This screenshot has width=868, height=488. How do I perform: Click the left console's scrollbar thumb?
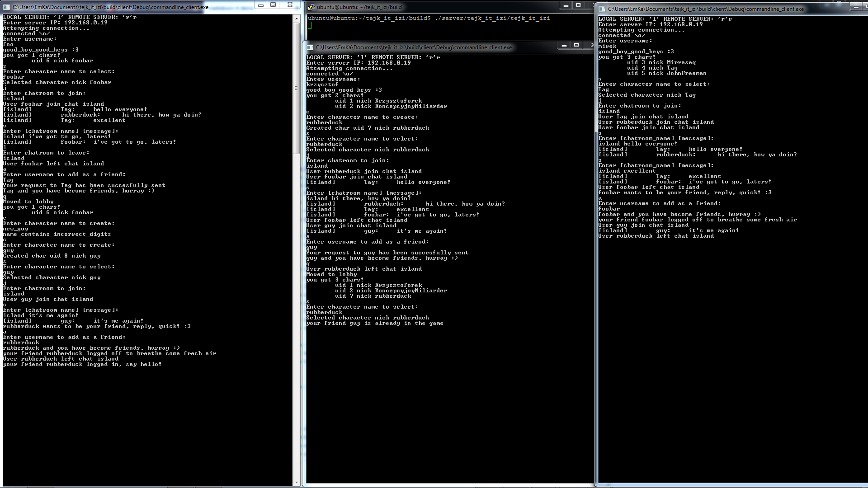297,88
